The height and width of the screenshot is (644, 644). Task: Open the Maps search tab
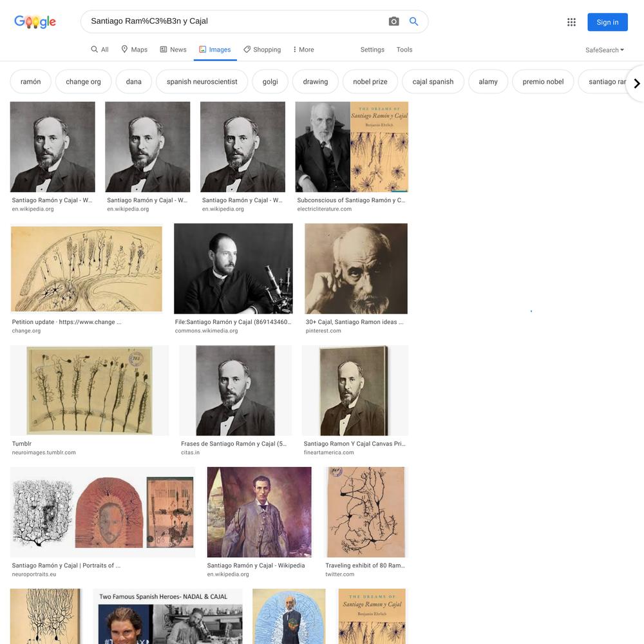[135, 50]
